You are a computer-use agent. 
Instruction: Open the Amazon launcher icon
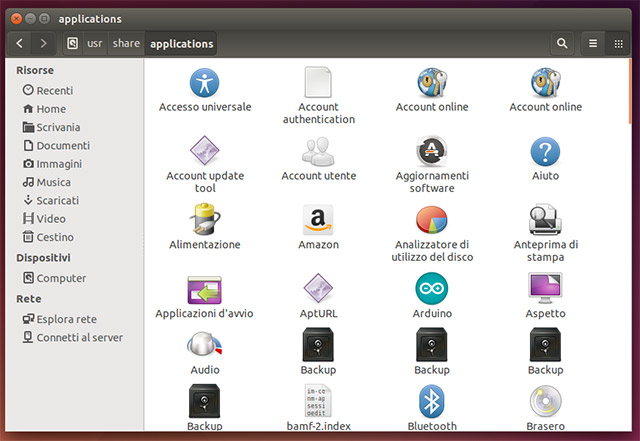click(318, 220)
